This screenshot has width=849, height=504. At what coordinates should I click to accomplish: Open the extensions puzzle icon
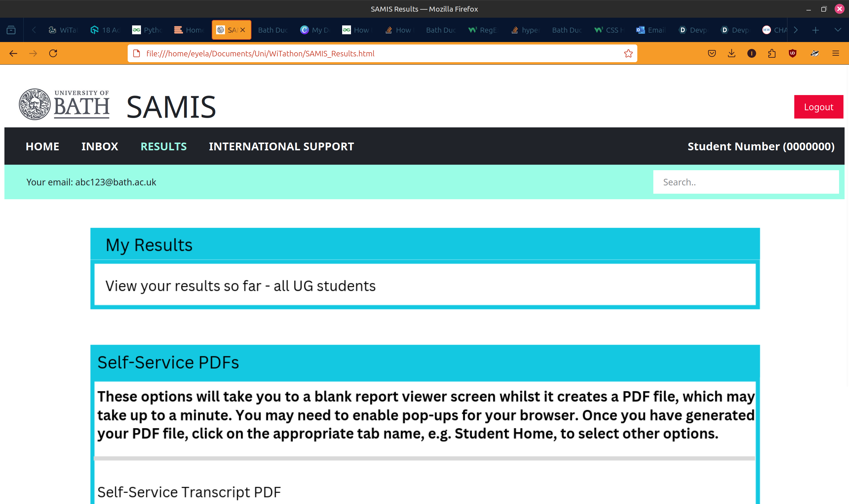[772, 53]
